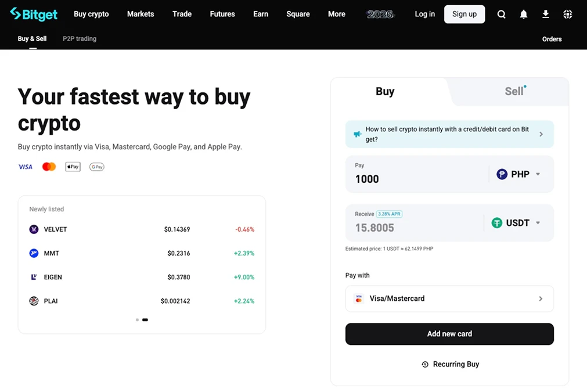This screenshot has width=587, height=392.
Task: Select the P2P trading subtab
Action: (x=80, y=38)
